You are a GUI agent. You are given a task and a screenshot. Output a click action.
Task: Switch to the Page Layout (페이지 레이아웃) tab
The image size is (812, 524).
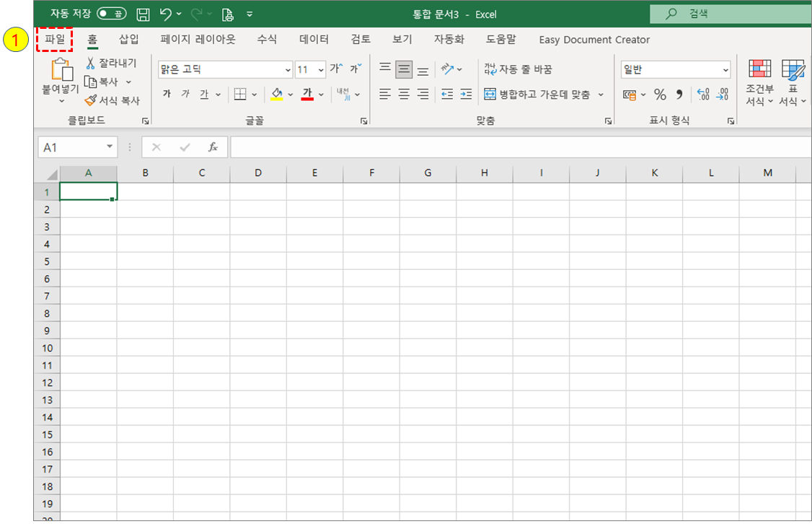[x=198, y=40]
